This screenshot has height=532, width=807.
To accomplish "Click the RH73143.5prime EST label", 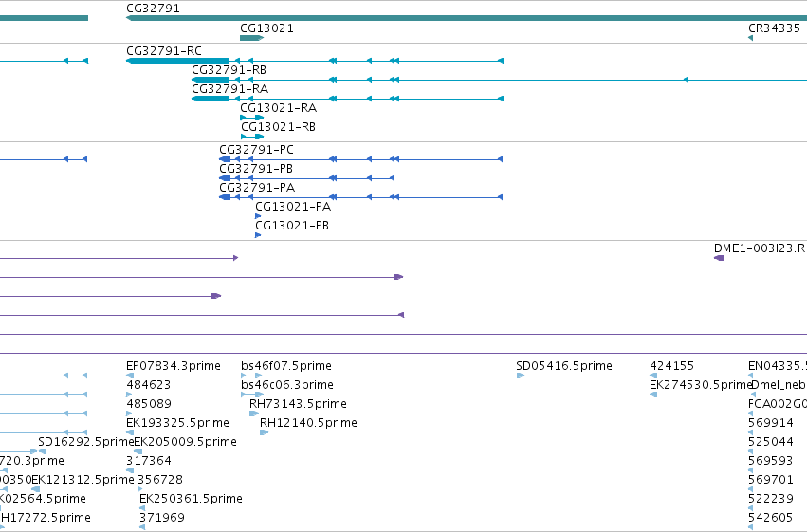I will click(x=298, y=404).
